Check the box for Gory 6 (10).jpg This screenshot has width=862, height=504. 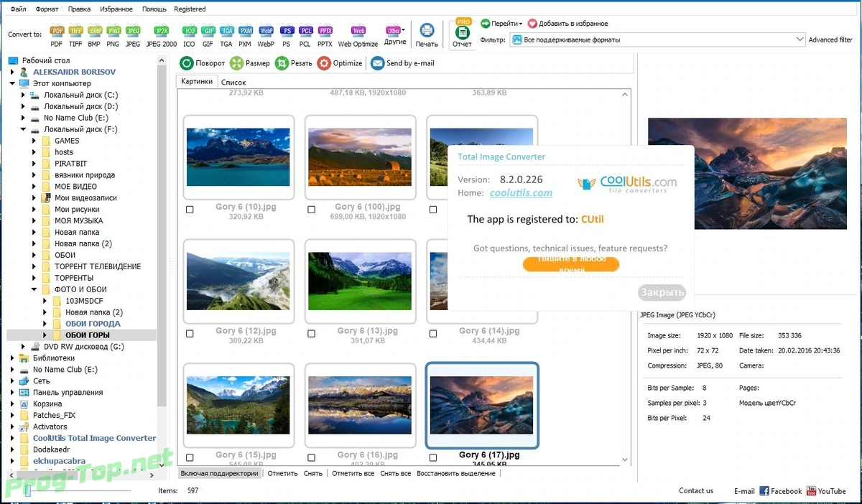(x=190, y=210)
